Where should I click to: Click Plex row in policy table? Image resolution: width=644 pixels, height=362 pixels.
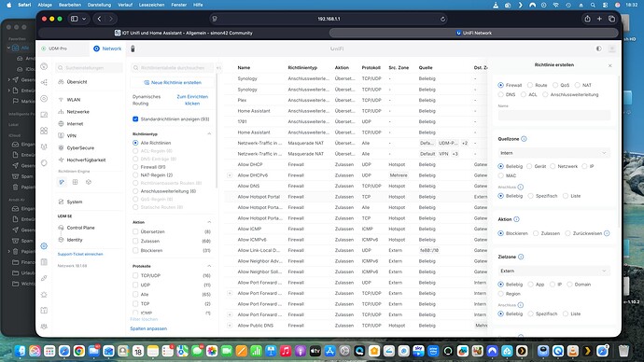tap(356, 100)
